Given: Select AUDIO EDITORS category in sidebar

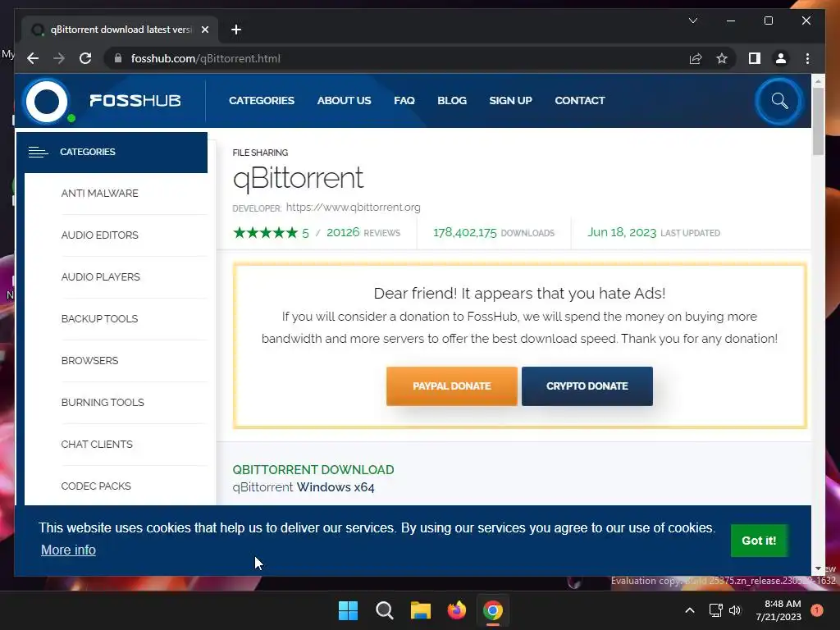Looking at the screenshot, I should tap(99, 235).
